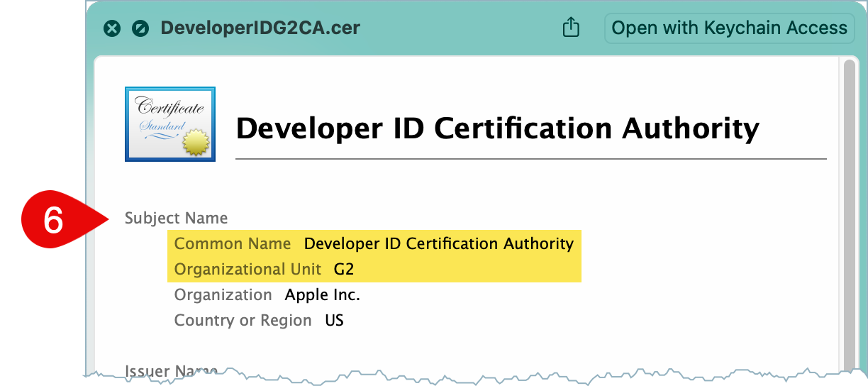Click the Common Name field label
The image size is (868, 386).
tap(233, 243)
